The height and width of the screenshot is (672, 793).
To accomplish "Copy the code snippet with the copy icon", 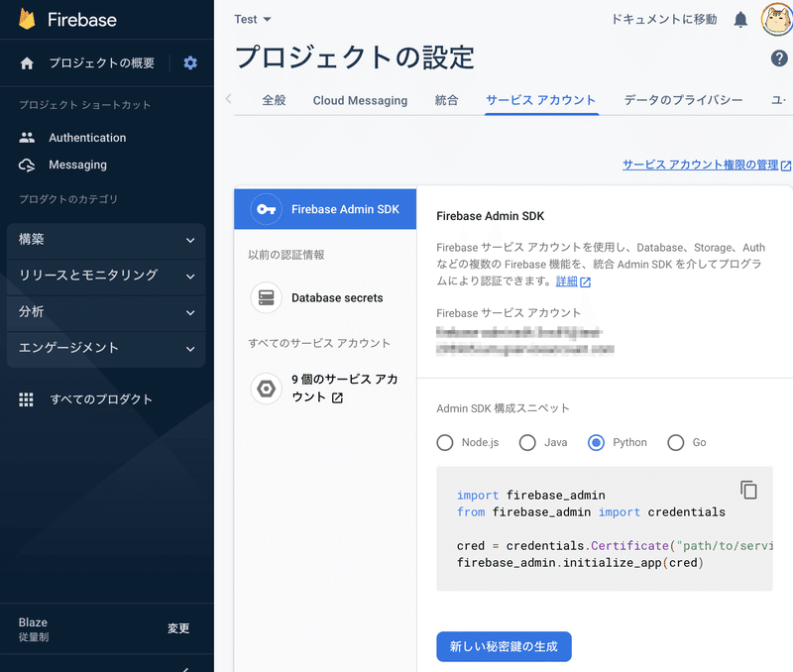I will (x=748, y=490).
